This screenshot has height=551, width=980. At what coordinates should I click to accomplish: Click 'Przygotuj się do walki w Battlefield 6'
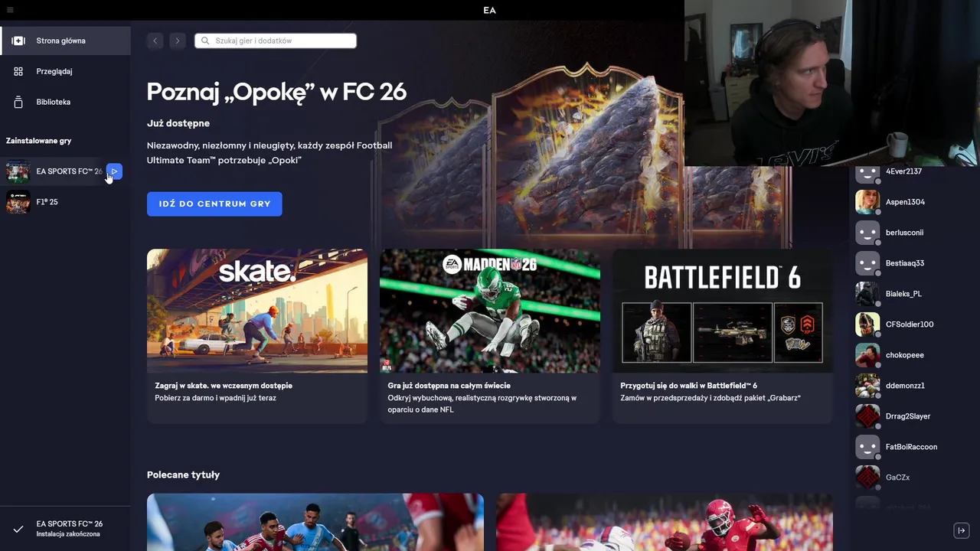688,386
